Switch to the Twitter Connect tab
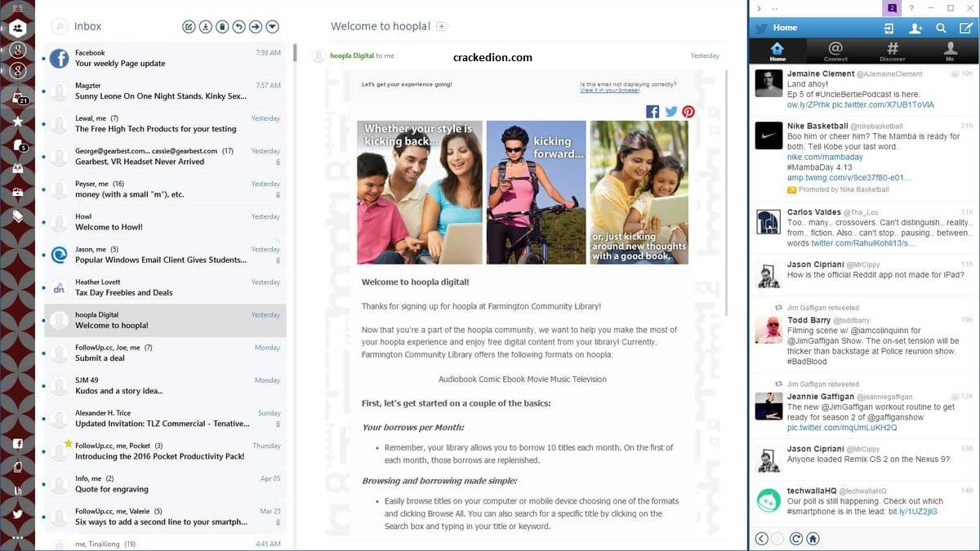The height and width of the screenshot is (551, 980). point(835,51)
